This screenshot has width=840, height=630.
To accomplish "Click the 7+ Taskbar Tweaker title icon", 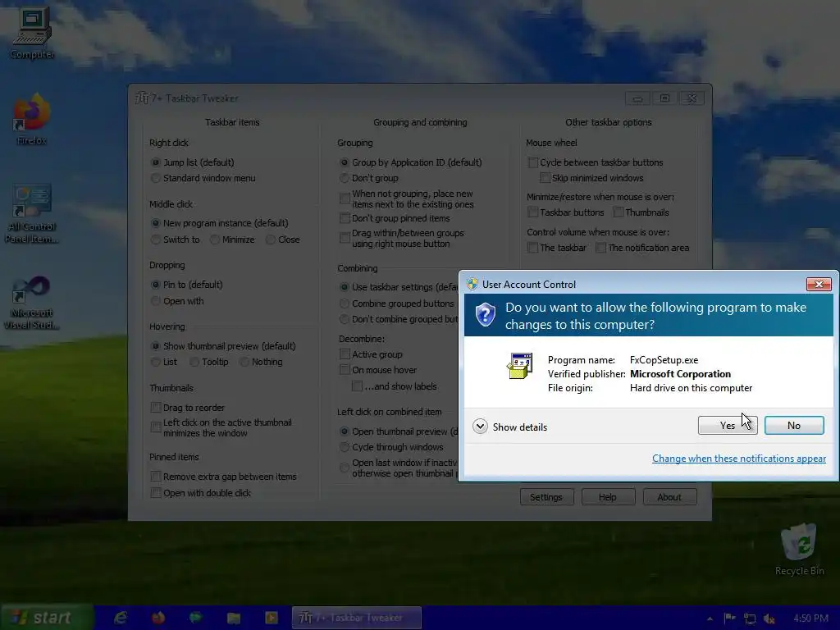I will pos(141,98).
